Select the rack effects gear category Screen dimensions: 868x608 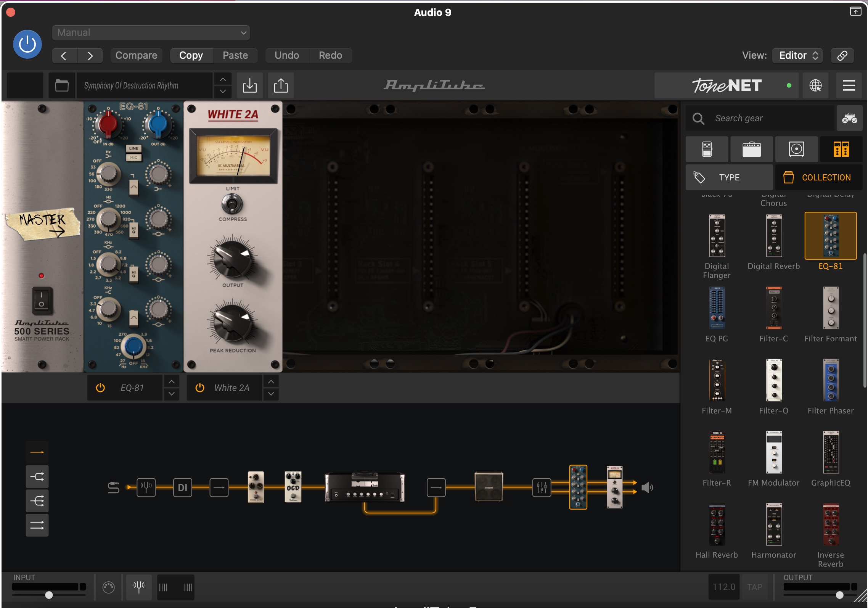click(841, 149)
